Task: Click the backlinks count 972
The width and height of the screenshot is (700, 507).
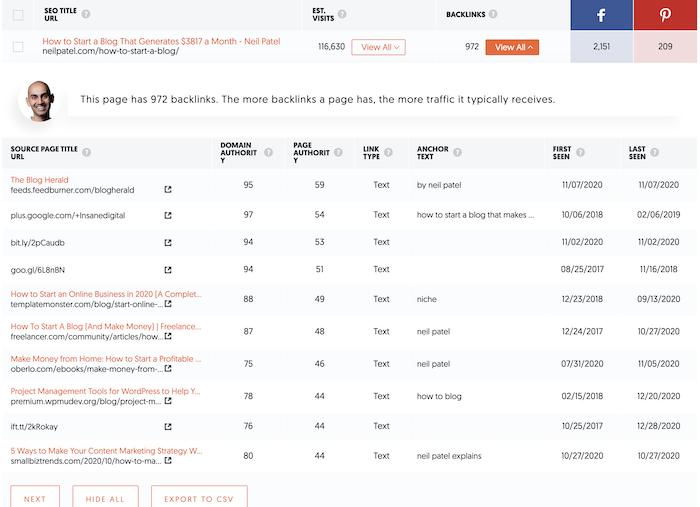Action: 472,46
